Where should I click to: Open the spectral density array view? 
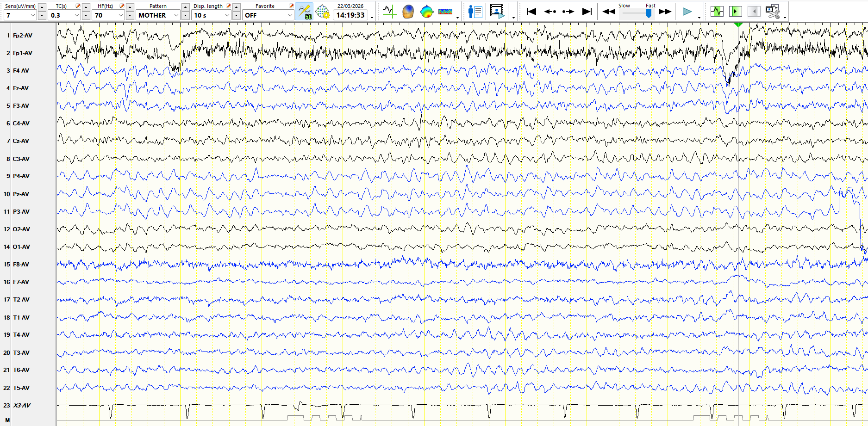pyautogui.click(x=445, y=12)
